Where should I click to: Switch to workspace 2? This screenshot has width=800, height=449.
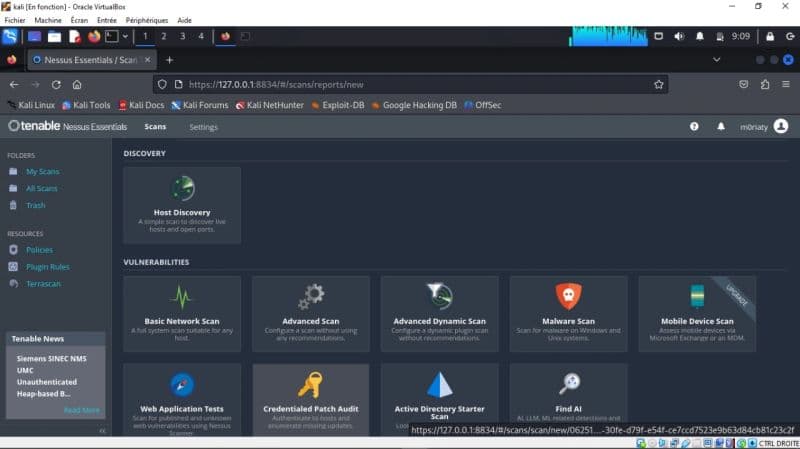point(164,36)
